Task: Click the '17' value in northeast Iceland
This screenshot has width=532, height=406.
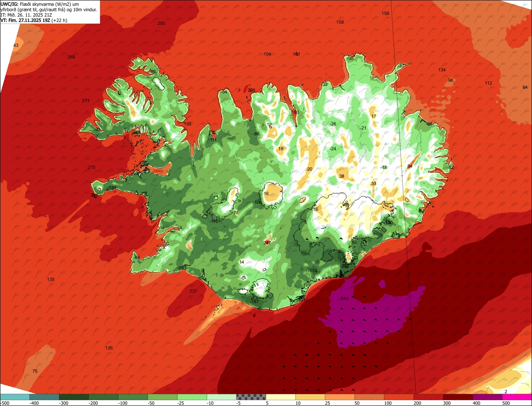Action: tap(374, 116)
